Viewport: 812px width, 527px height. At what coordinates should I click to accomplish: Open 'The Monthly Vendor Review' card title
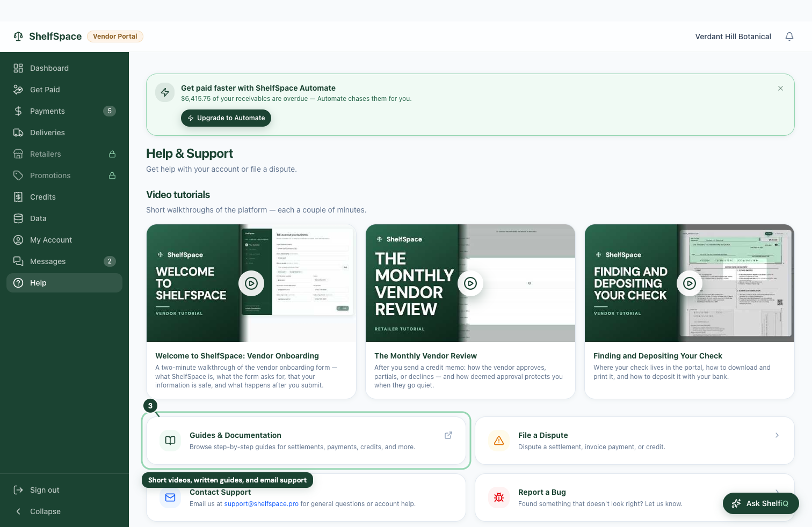coord(425,356)
